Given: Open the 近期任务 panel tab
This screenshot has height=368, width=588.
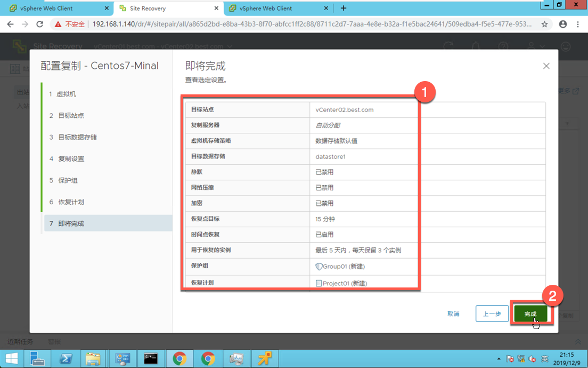Looking at the screenshot, I should point(21,341).
